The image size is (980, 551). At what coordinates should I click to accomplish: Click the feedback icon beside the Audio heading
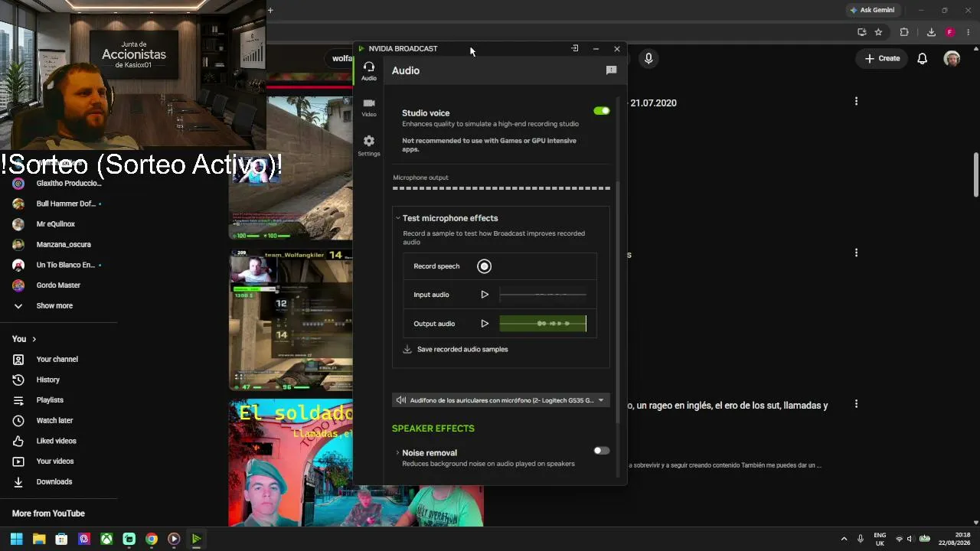click(611, 70)
